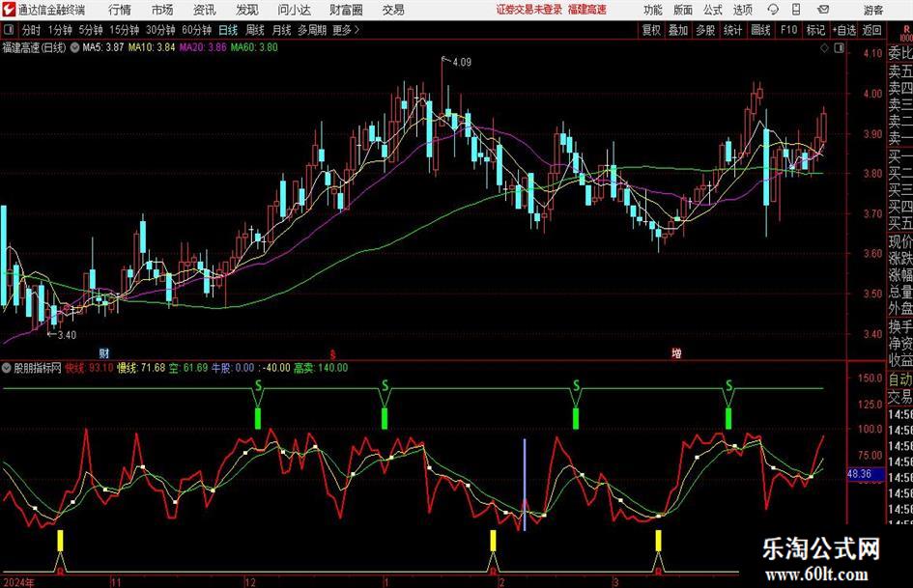Click the MA5: 3.87 indicator label
The height and width of the screenshot is (588, 913).
(x=102, y=47)
